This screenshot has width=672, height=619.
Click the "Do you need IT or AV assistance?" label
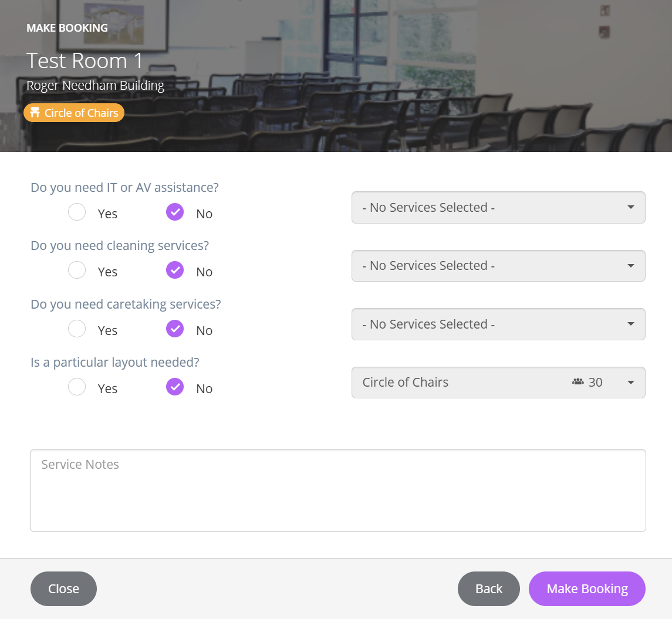(x=124, y=188)
